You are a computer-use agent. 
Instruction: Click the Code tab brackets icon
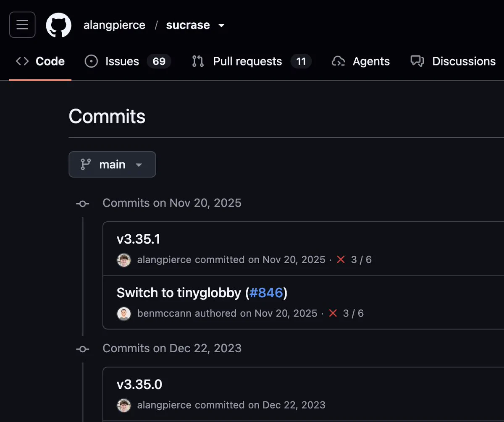[x=22, y=61]
